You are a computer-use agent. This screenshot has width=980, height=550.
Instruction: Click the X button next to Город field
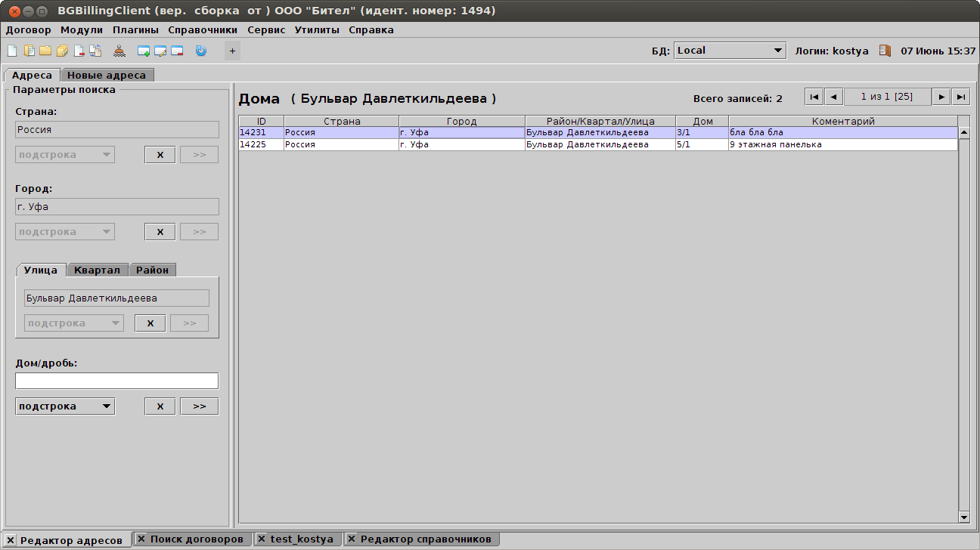(x=160, y=231)
